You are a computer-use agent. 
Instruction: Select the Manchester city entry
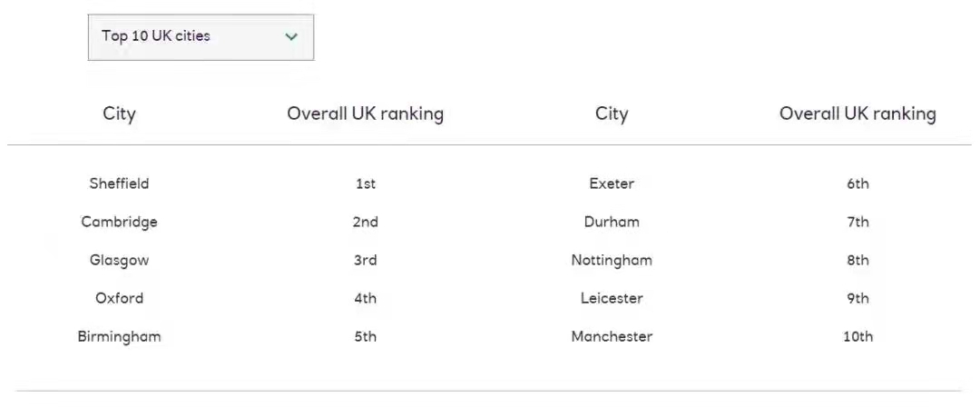click(612, 336)
